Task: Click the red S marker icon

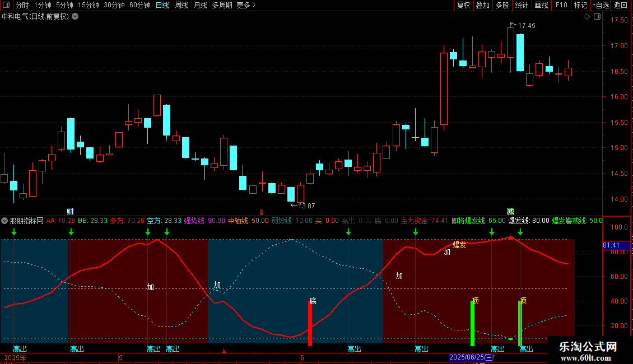Action: pyautogui.click(x=262, y=212)
